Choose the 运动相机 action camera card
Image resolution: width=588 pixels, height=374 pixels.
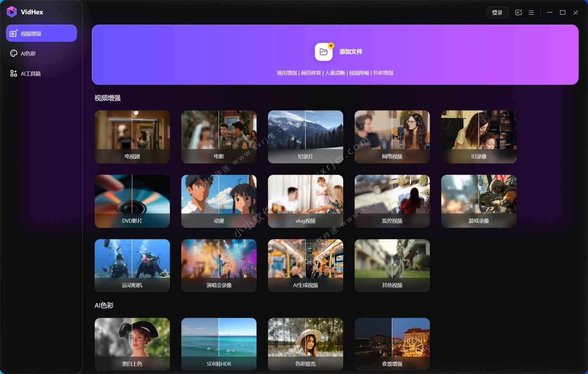(x=132, y=266)
